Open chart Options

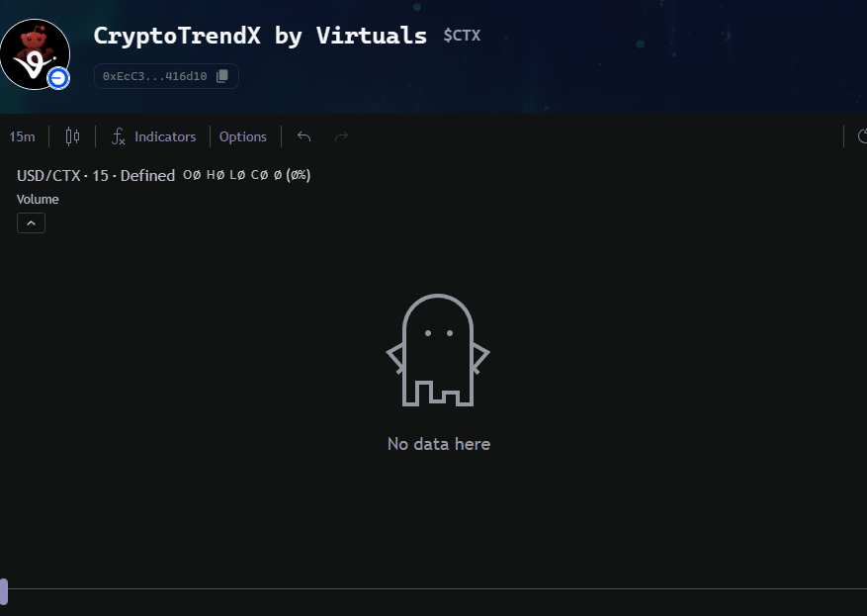pyautogui.click(x=243, y=136)
